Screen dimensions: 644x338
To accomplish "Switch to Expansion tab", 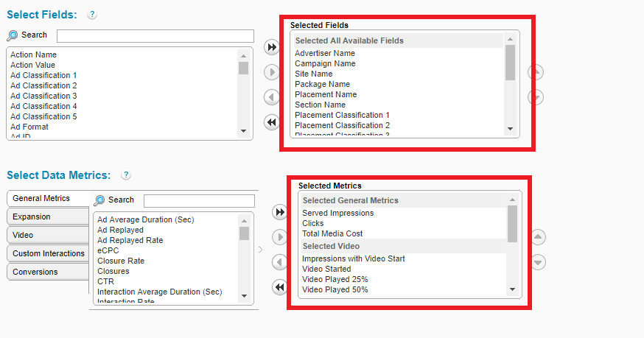I will [48, 216].
